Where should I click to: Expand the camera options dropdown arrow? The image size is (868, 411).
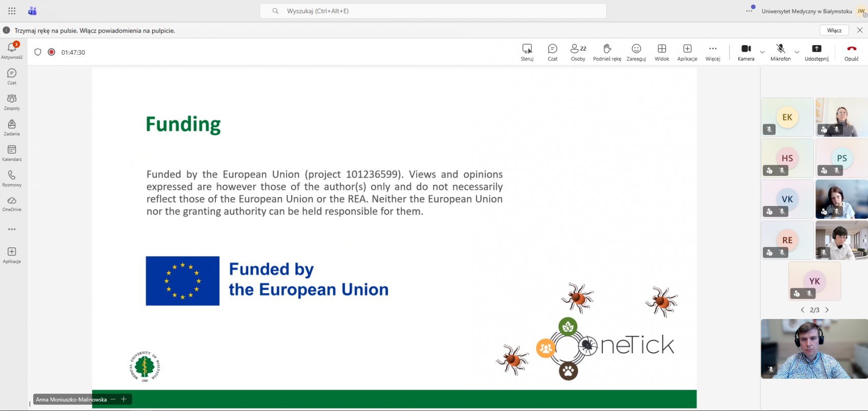(x=762, y=52)
